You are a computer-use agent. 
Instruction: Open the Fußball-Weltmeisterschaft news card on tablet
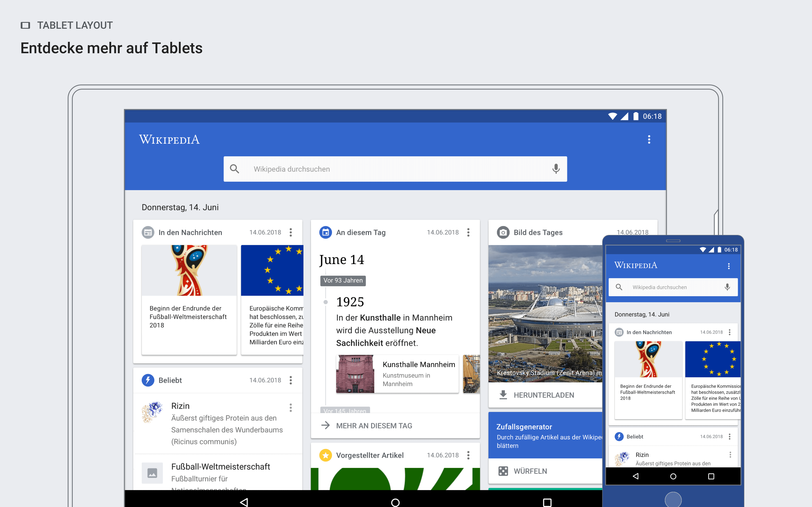[x=189, y=300]
